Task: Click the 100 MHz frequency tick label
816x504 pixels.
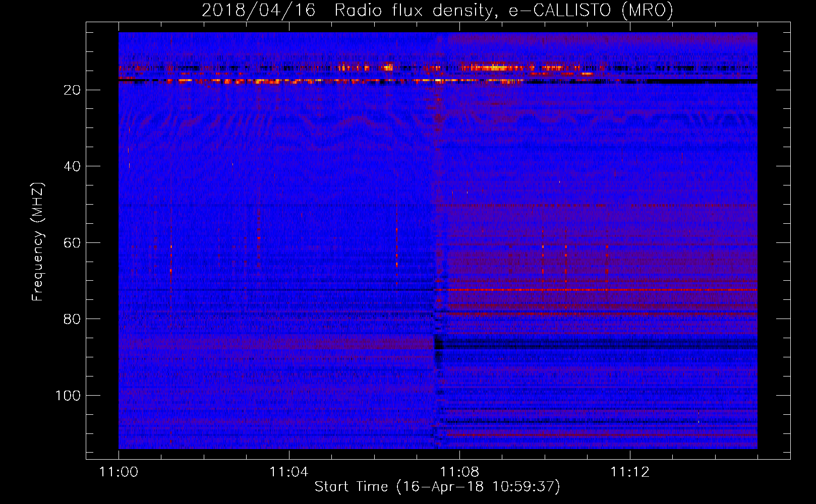Action: pos(68,396)
